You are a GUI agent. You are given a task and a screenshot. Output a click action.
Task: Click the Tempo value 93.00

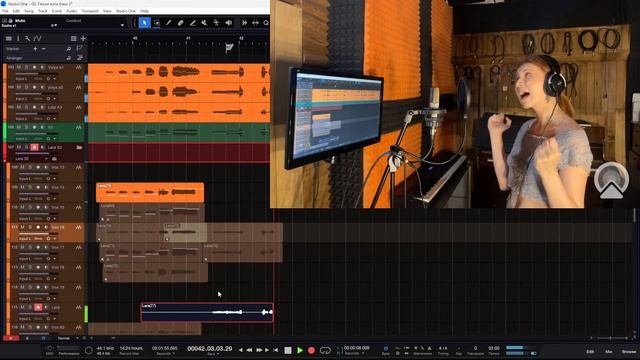tap(494, 348)
